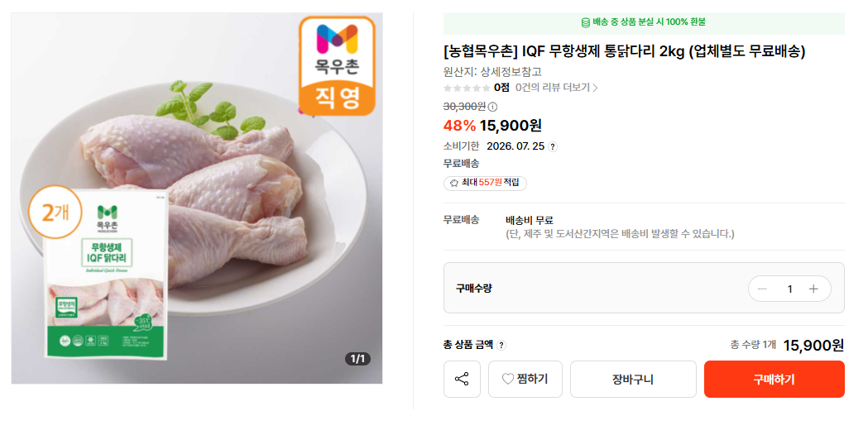Open the chicken drumstick product image

(196, 198)
